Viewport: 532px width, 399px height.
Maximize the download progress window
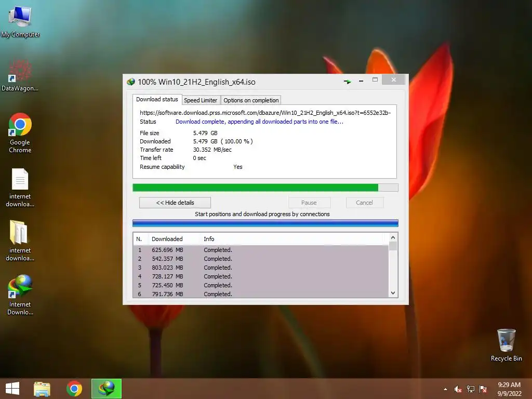375,79
